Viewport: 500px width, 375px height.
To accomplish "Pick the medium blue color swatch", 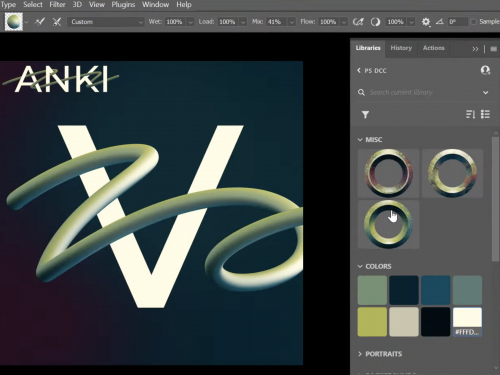I will [436, 290].
